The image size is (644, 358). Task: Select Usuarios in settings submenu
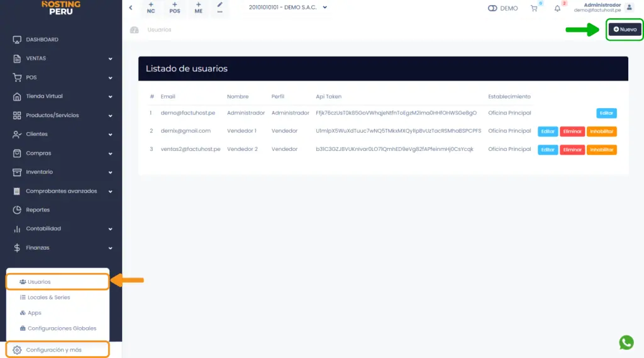(x=57, y=282)
